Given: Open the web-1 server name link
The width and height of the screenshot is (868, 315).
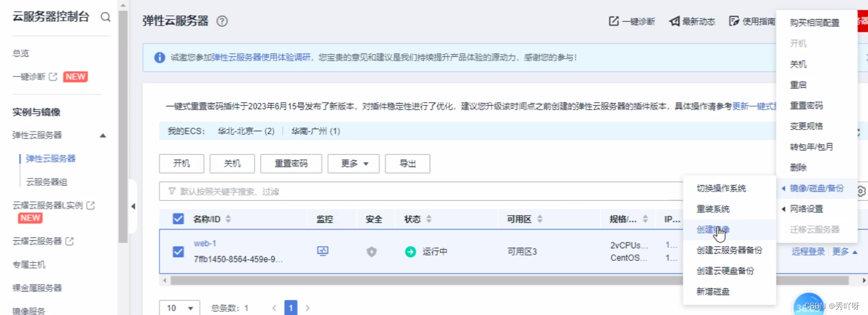Looking at the screenshot, I should point(205,243).
